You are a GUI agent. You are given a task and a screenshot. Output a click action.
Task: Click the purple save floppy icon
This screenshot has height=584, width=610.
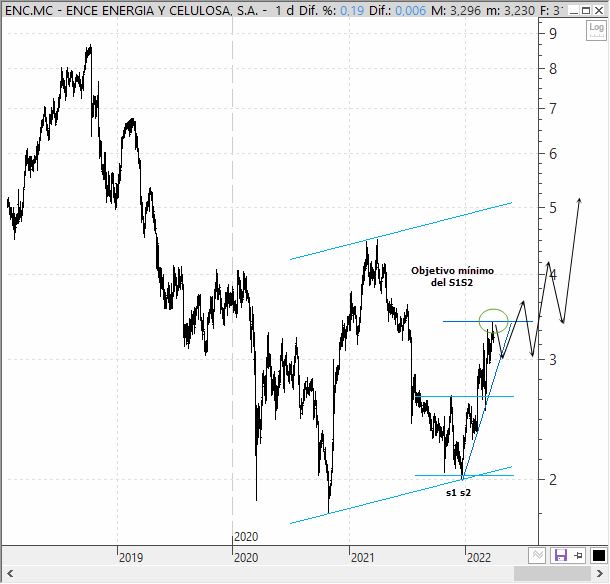pos(561,555)
